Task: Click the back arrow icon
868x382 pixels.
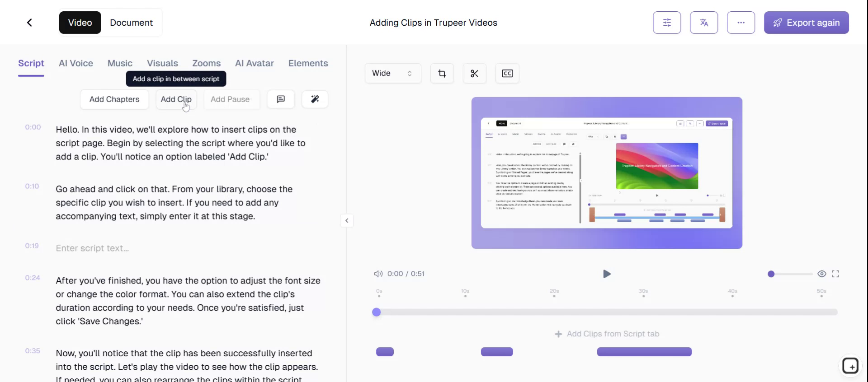Action: click(29, 23)
